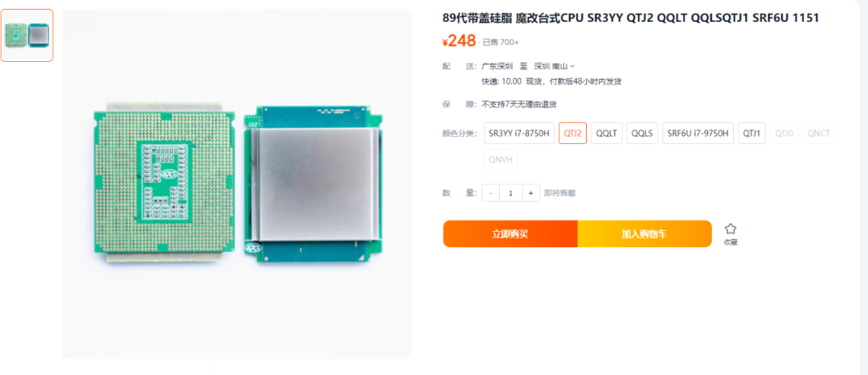The image size is (868, 375).
Task: Expand the 深圳 南山 destination dropdown
Action: coord(554,66)
